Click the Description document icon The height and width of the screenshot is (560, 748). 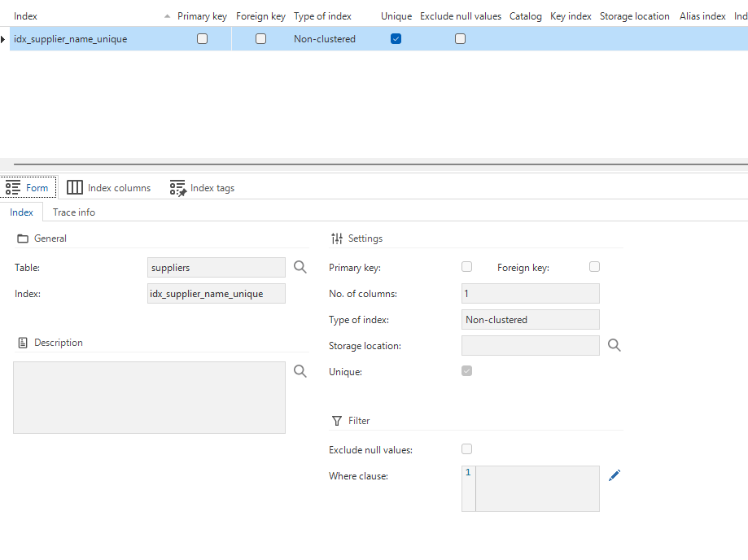click(23, 343)
